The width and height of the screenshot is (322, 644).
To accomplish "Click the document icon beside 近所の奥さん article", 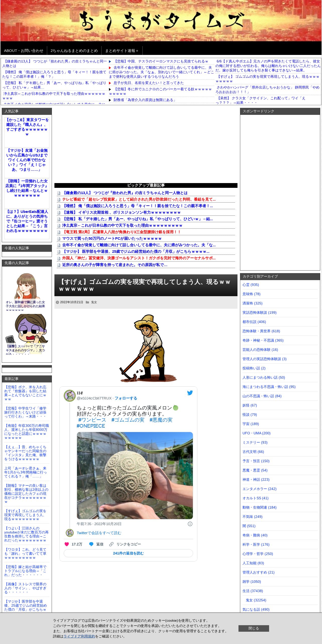I will point(59,265).
